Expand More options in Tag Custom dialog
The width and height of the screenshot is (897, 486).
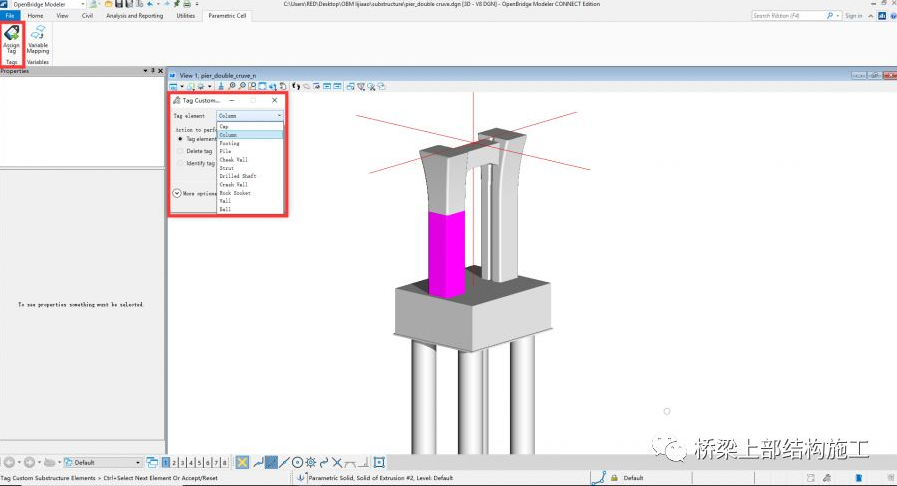click(177, 193)
